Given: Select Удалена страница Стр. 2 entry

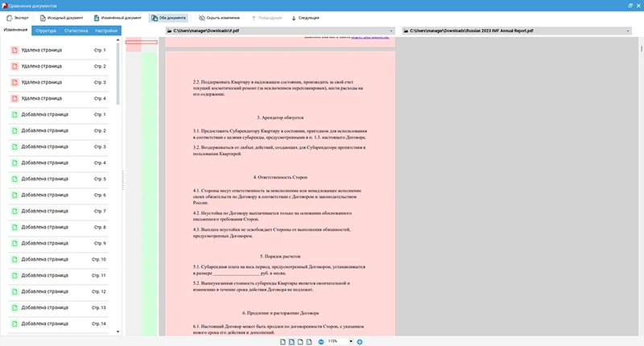Looking at the screenshot, I should pos(58,66).
